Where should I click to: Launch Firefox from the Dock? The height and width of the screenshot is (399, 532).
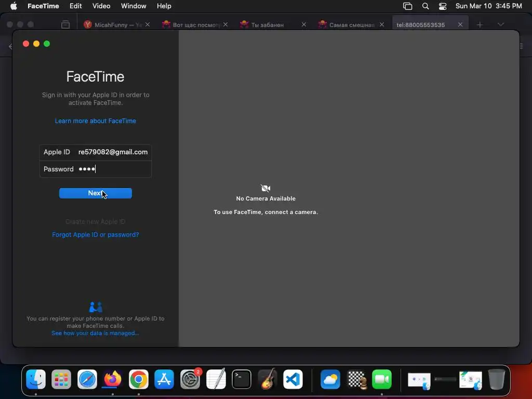[113, 379]
